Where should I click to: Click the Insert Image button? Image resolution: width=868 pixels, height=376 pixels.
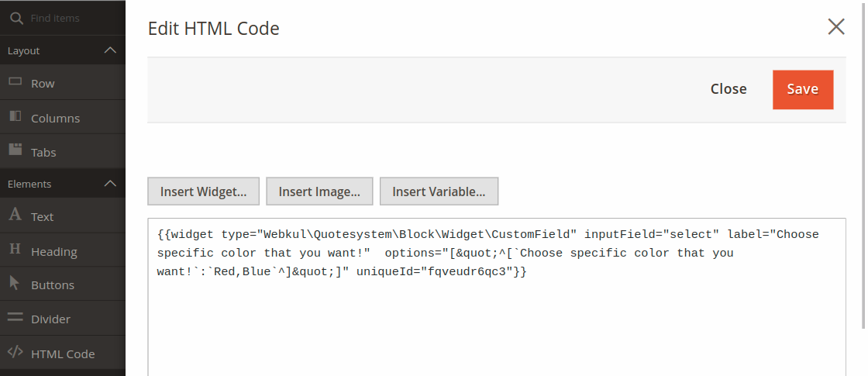[319, 191]
